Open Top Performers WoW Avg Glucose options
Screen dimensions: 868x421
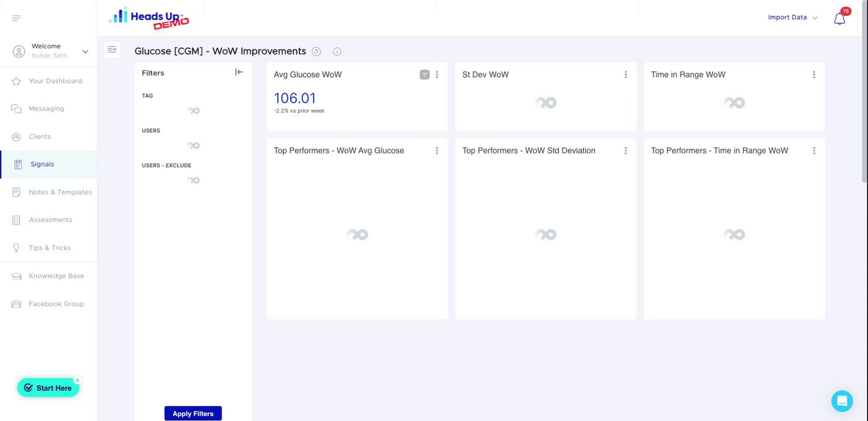coord(437,151)
